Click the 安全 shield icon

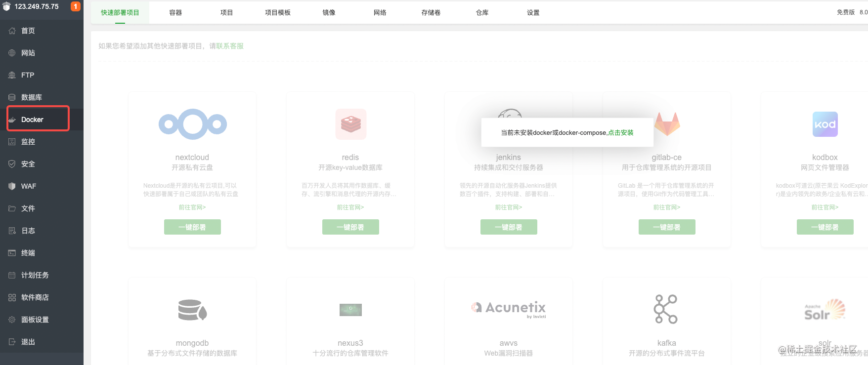click(x=12, y=164)
